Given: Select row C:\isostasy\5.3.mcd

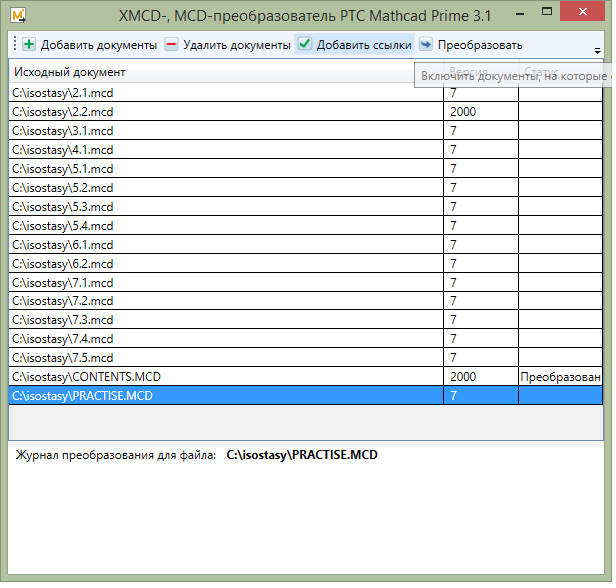Looking at the screenshot, I should (x=305, y=207).
